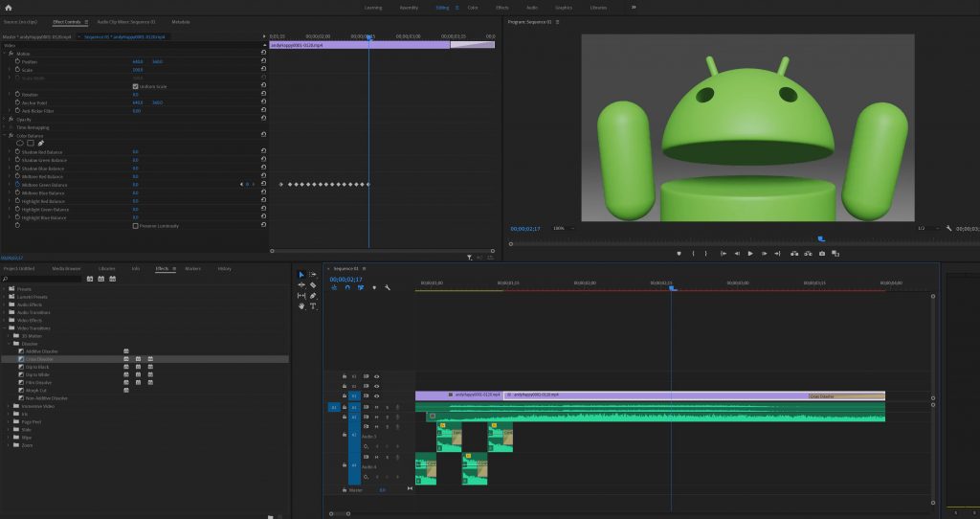The height and width of the screenshot is (519, 980).
Task: Select the Slip tool
Action: tap(301, 296)
